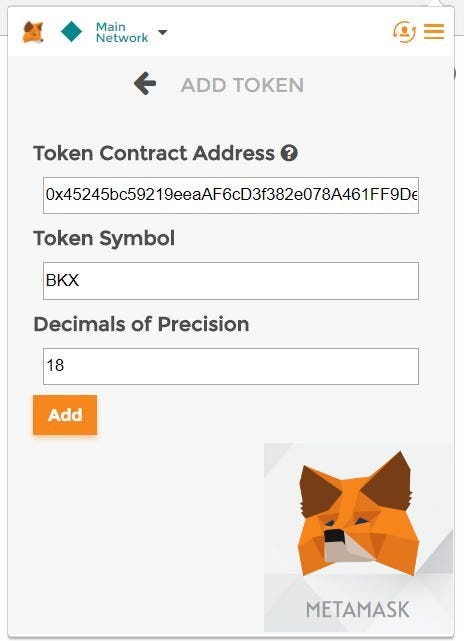Click the Decimals of Precision label

141,324
